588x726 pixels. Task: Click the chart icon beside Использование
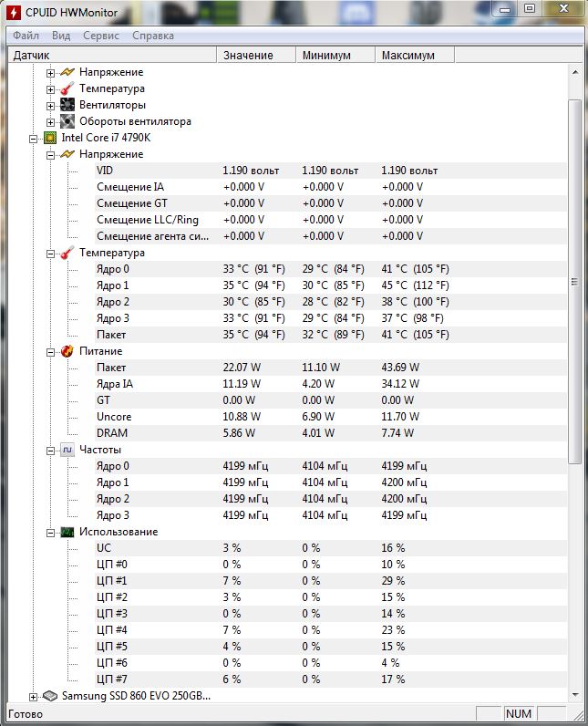tap(67, 532)
